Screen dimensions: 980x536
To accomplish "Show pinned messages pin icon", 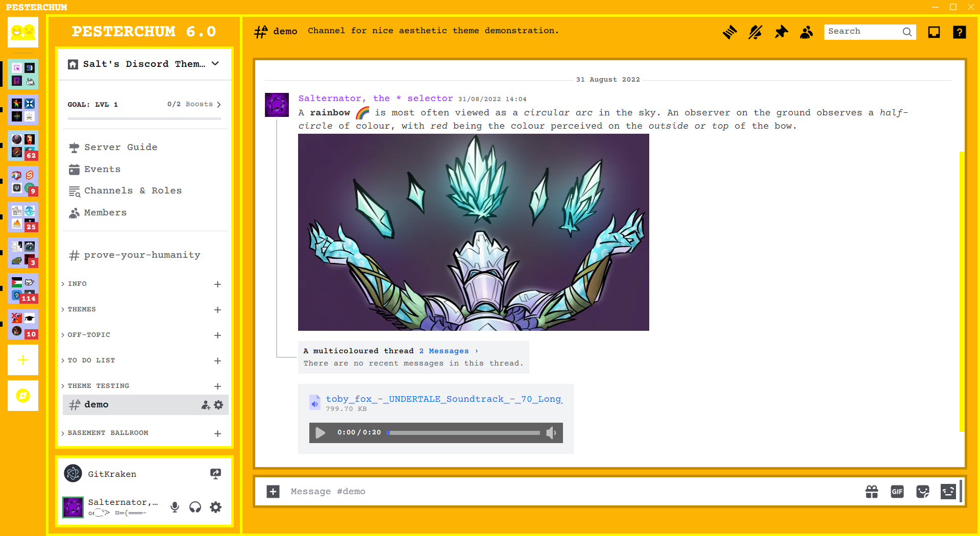I will 781,32.
